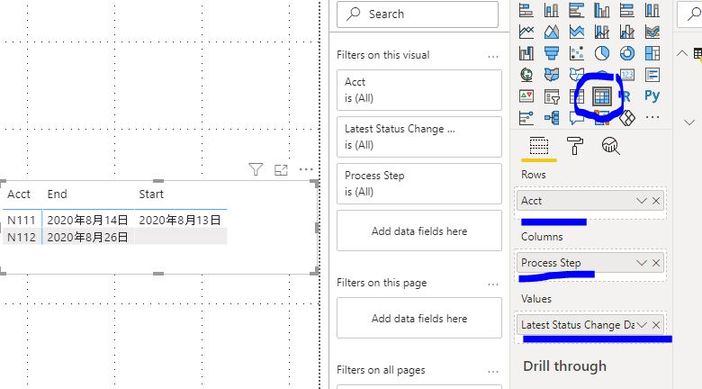The image size is (702, 389).
Task: Open more options for Filters on all pages
Action: pyautogui.click(x=493, y=372)
